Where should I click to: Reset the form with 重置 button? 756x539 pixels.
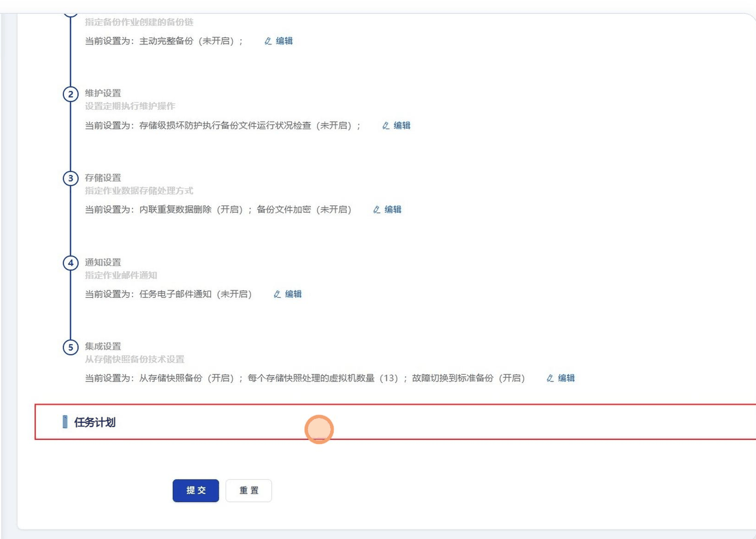tap(249, 490)
